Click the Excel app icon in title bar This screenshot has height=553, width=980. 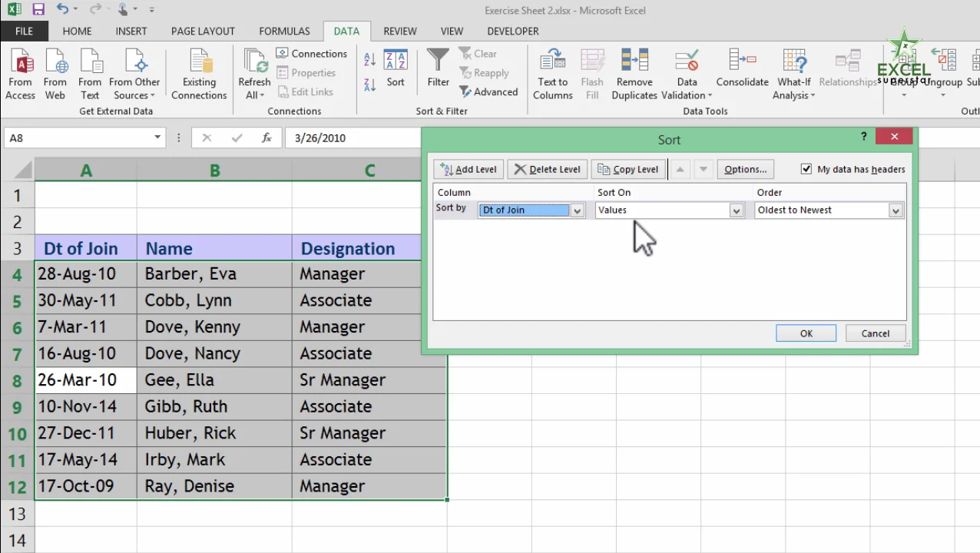(14, 10)
